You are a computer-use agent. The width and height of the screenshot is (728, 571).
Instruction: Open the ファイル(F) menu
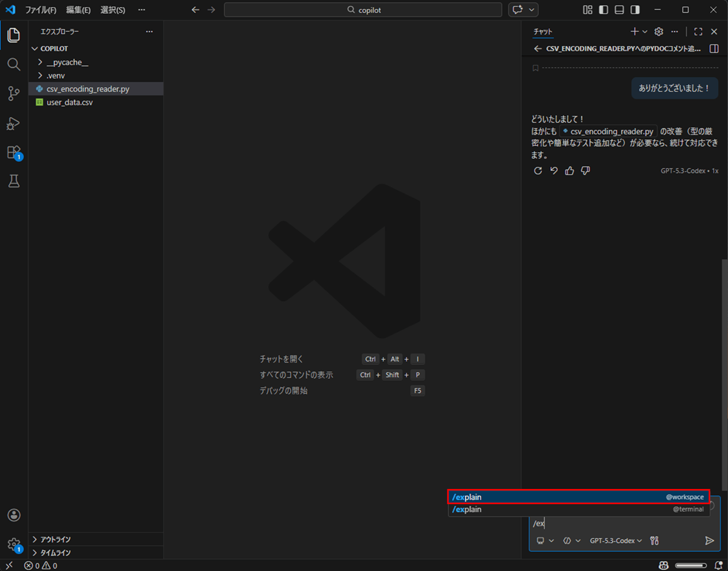(x=39, y=10)
